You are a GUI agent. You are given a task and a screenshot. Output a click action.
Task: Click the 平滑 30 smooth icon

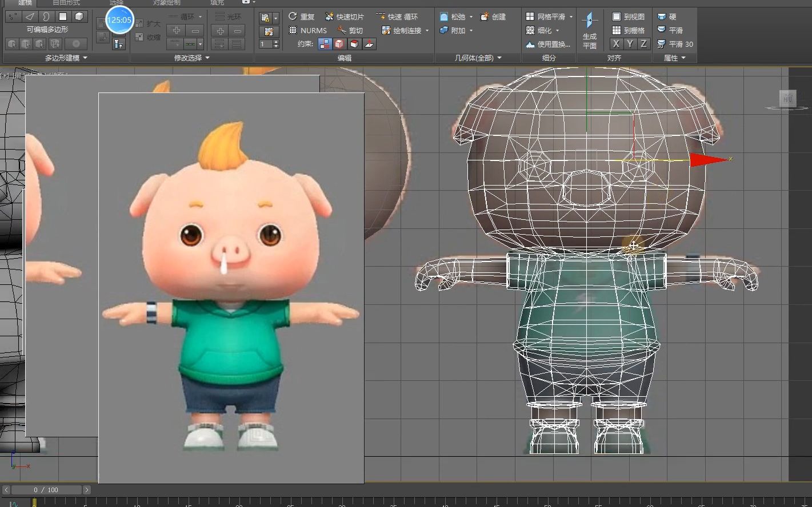[662, 44]
